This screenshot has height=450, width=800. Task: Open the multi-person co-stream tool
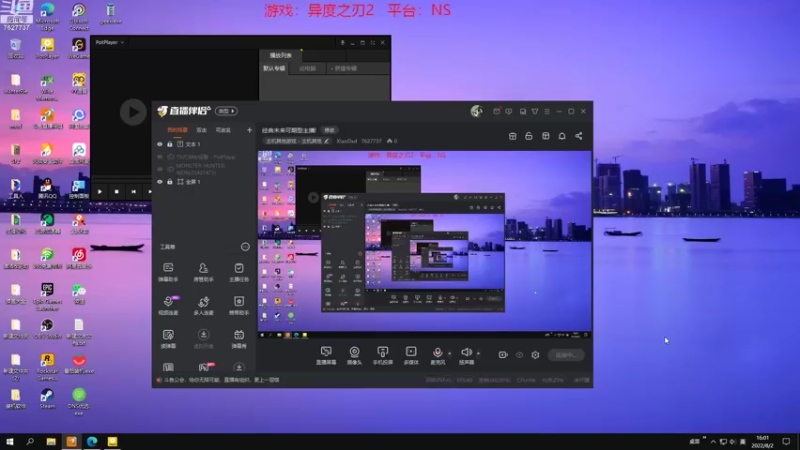tap(203, 305)
